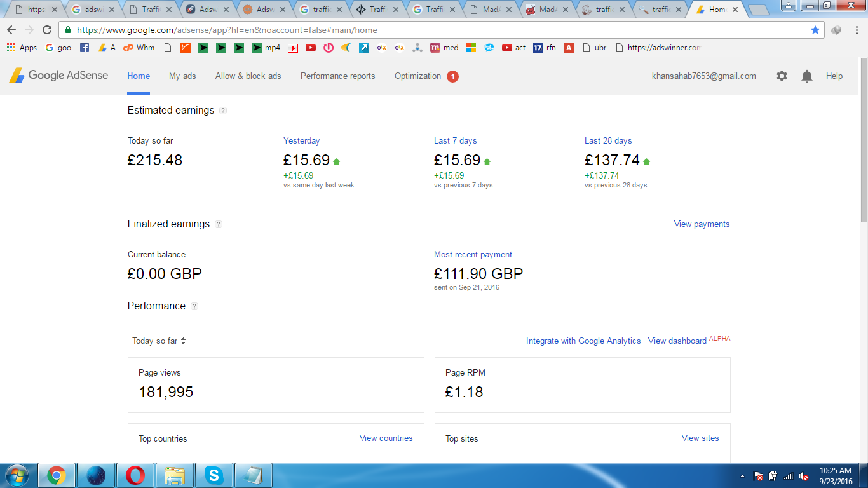The width and height of the screenshot is (868, 488).
Task: Click the Page views value 181,995
Action: pos(166,392)
